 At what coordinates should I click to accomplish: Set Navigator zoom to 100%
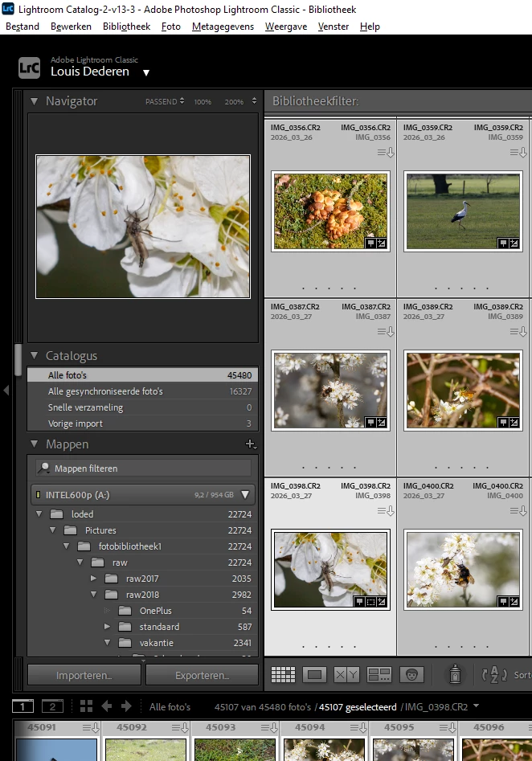tap(203, 102)
